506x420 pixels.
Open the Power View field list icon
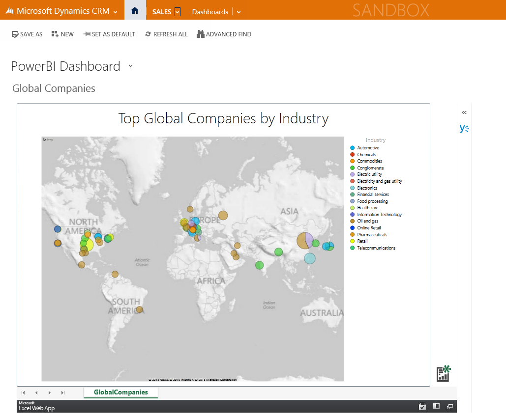[x=444, y=373]
